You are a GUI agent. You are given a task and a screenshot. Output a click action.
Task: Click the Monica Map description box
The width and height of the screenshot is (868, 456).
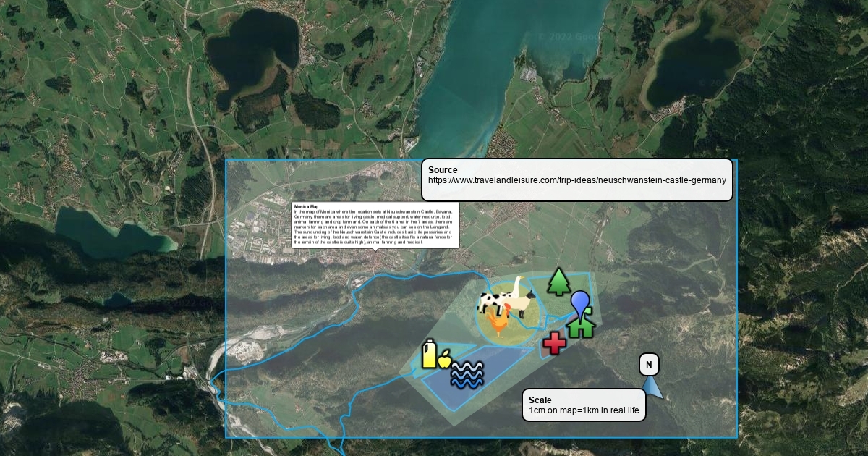coord(375,225)
